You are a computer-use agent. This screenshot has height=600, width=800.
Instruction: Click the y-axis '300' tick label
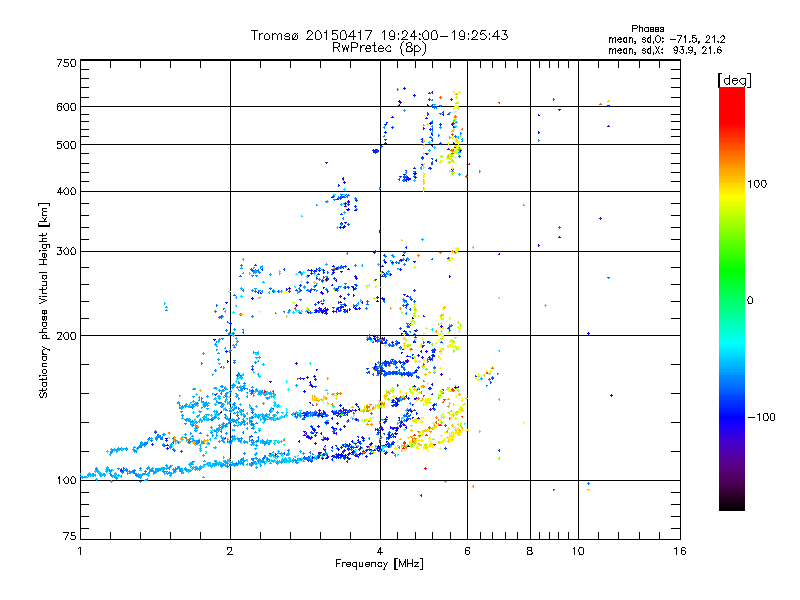click(66, 252)
